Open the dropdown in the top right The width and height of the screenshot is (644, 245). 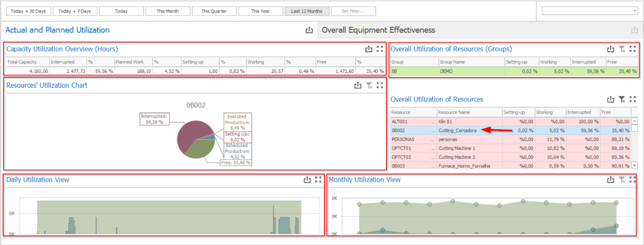634,11
